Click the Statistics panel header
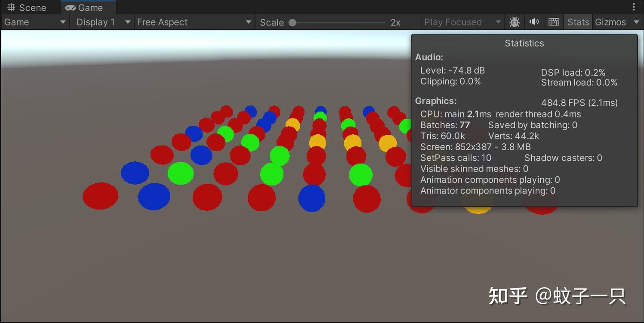This screenshot has height=323, width=644. 524,43
